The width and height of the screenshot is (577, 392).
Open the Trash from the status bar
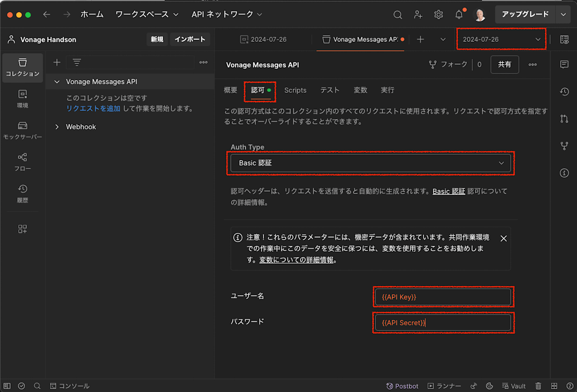click(539, 386)
